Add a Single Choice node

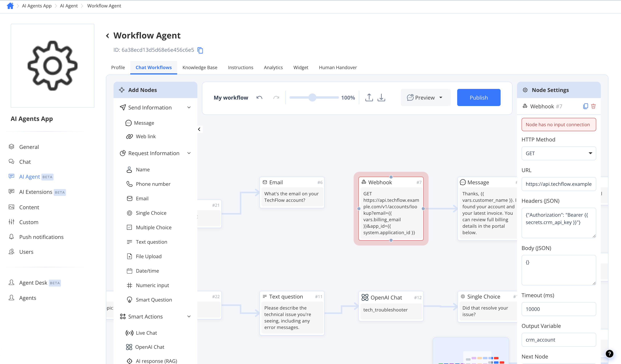click(146, 213)
